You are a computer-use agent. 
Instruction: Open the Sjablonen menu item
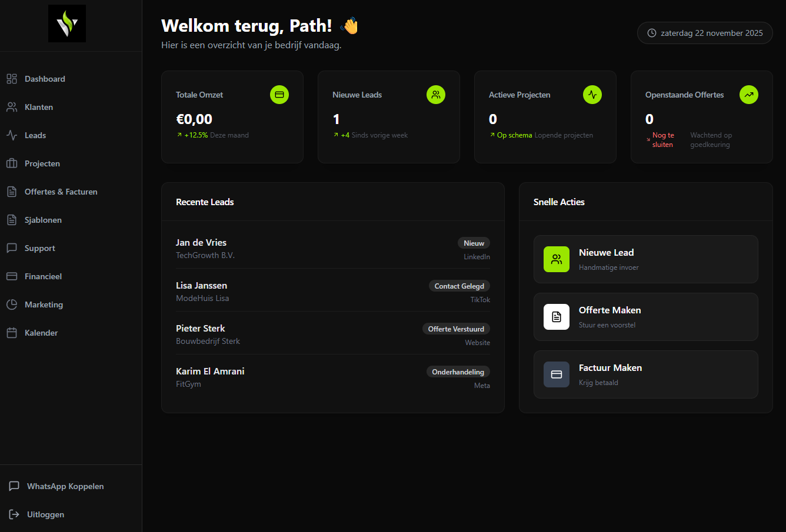43,220
